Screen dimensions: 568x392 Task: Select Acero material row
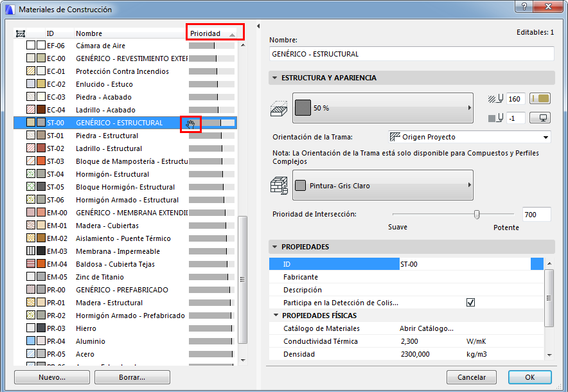[x=125, y=354]
